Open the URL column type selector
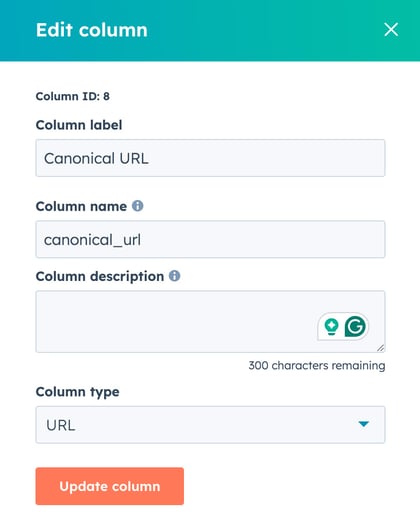This screenshot has height=525, width=420. point(210,425)
